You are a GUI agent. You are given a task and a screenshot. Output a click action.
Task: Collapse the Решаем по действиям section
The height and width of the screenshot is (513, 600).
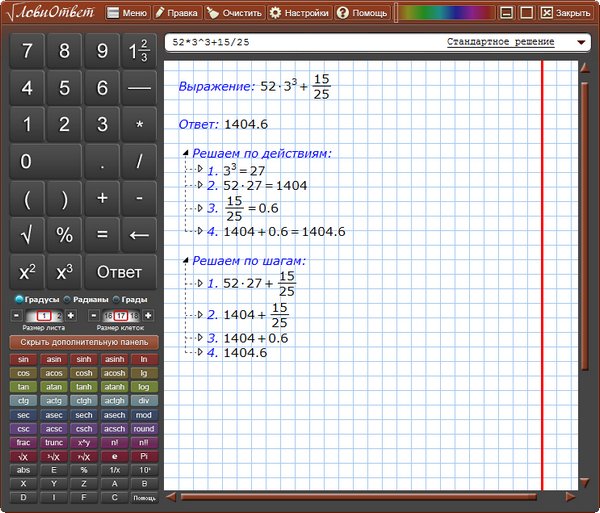(x=185, y=153)
